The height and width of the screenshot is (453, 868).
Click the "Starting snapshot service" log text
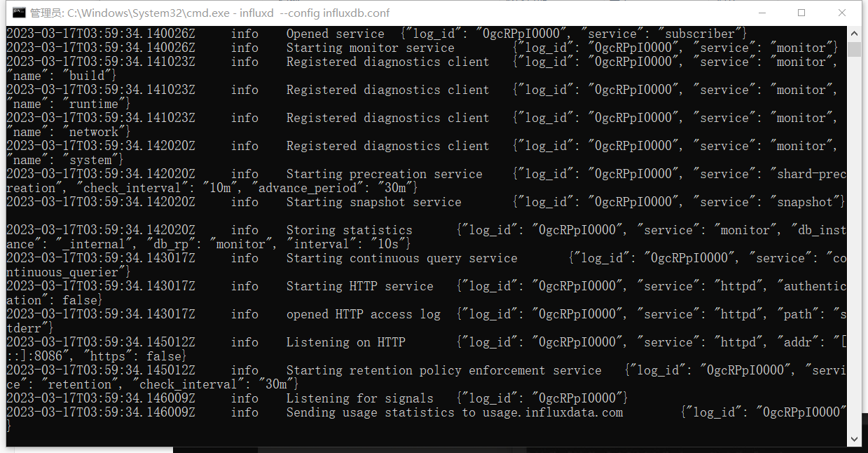point(373,202)
